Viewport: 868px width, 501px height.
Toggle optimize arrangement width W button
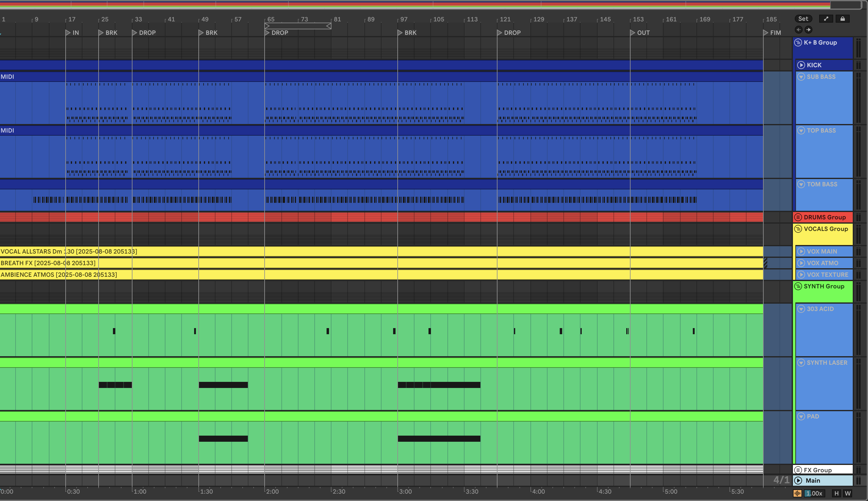click(847, 493)
